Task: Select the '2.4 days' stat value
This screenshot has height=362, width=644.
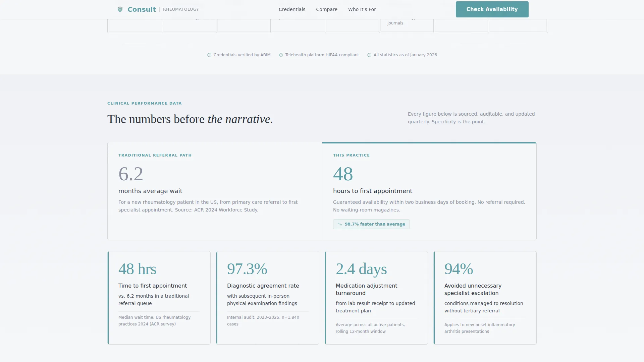Action: (361, 269)
